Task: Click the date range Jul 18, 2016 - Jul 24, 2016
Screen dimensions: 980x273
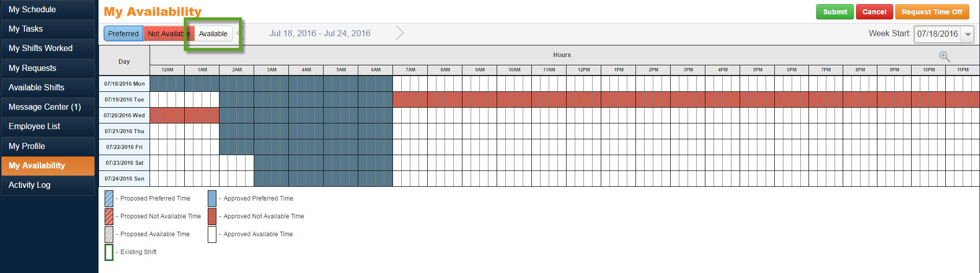Action: point(320,33)
